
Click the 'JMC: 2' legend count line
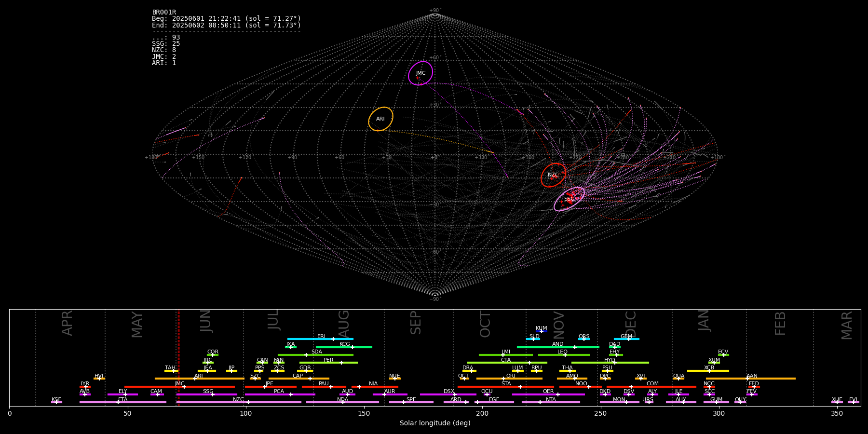pyautogui.click(x=164, y=57)
